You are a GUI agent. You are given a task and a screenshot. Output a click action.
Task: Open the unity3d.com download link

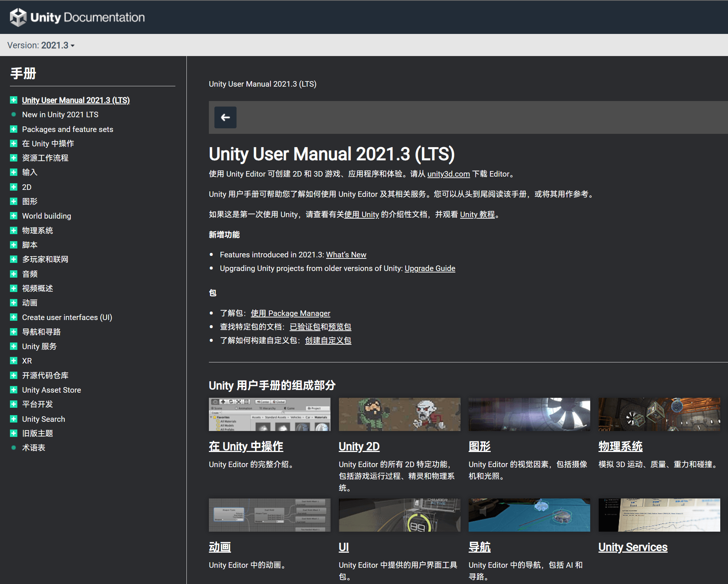[448, 174]
